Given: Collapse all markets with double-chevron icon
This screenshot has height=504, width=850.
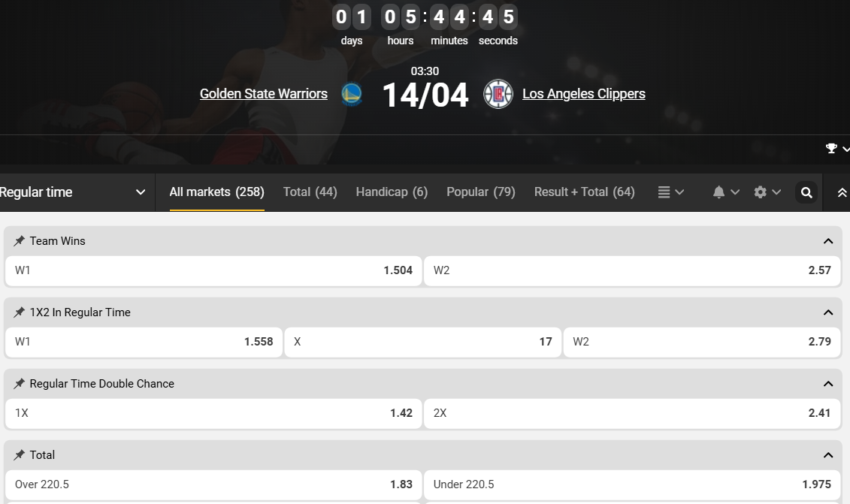Looking at the screenshot, I should (842, 192).
